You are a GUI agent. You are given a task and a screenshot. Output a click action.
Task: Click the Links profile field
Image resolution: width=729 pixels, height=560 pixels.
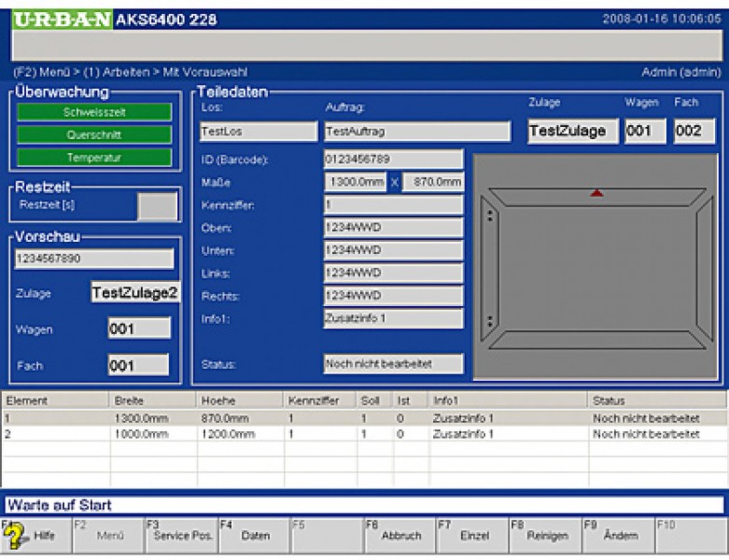[393, 273]
